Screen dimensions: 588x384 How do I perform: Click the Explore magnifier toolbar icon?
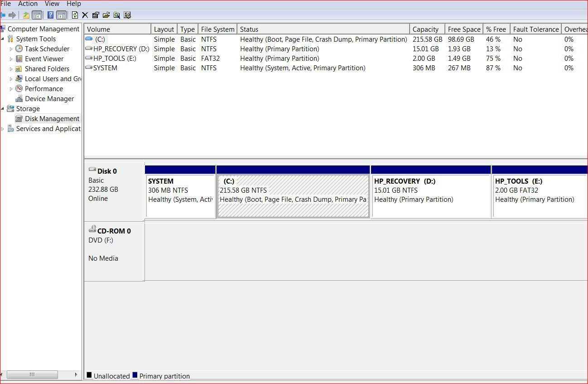pyautogui.click(x=116, y=15)
